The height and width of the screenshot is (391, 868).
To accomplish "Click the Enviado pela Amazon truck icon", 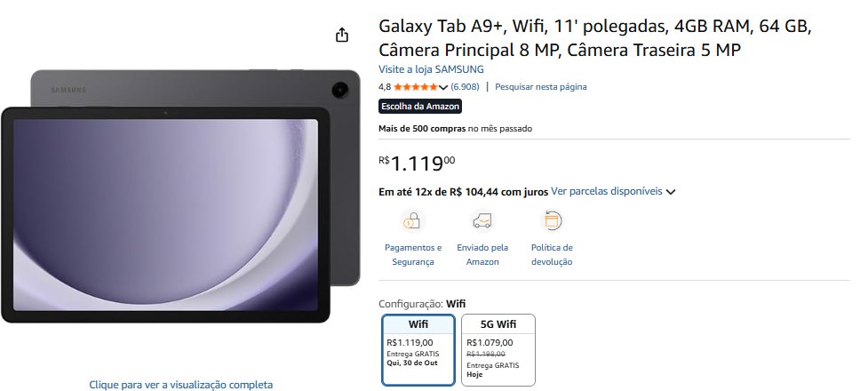I will [x=482, y=221].
